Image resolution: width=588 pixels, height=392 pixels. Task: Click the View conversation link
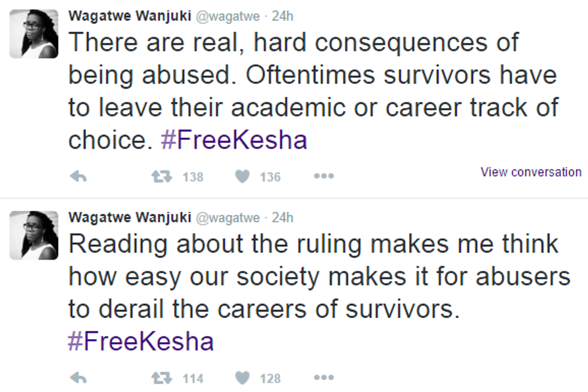530,172
